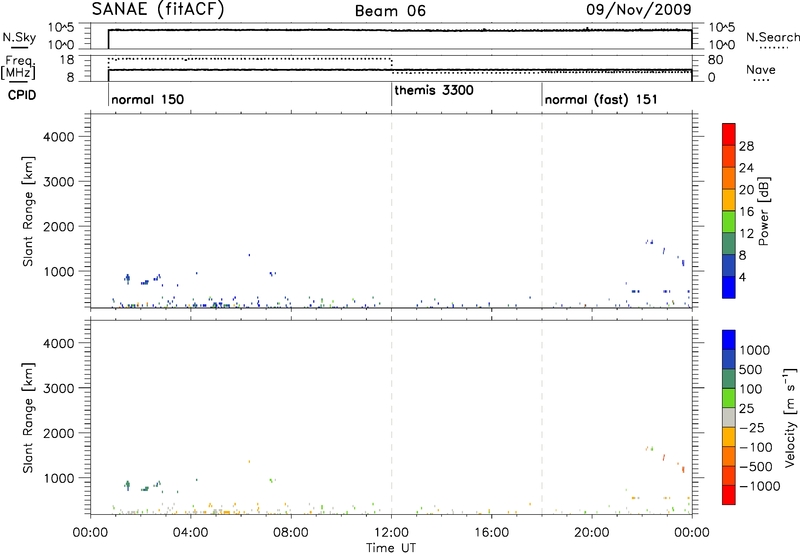Select the 'themis 3300' CPID marker

point(434,90)
